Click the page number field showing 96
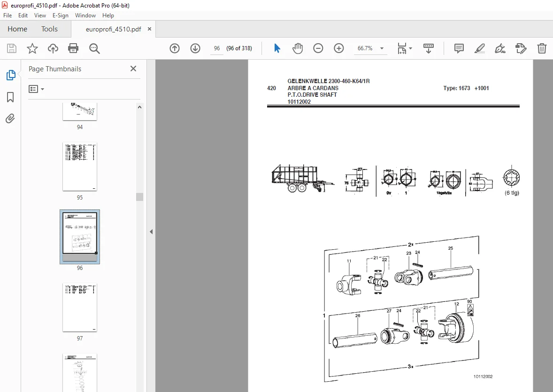This screenshot has width=553, height=392. tap(217, 48)
